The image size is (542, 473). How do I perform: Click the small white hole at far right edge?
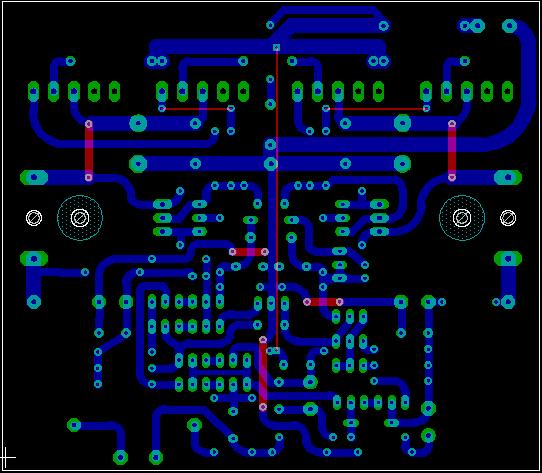click(508, 218)
